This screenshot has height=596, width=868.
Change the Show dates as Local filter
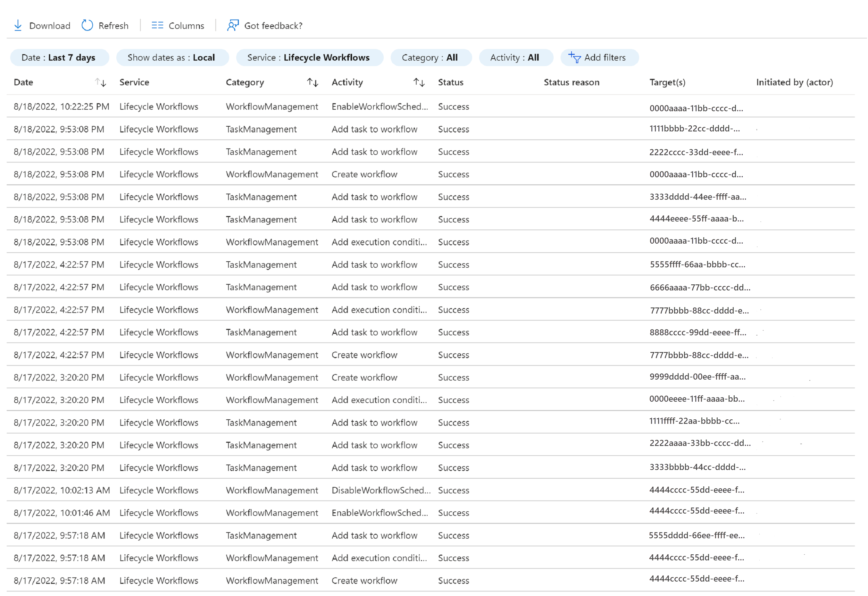point(172,57)
